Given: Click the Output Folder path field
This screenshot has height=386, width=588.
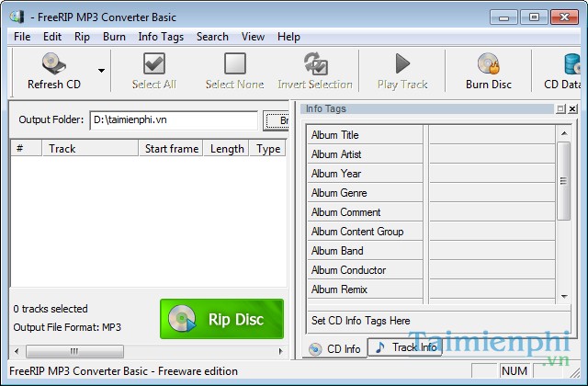Looking at the screenshot, I should point(174,120).
